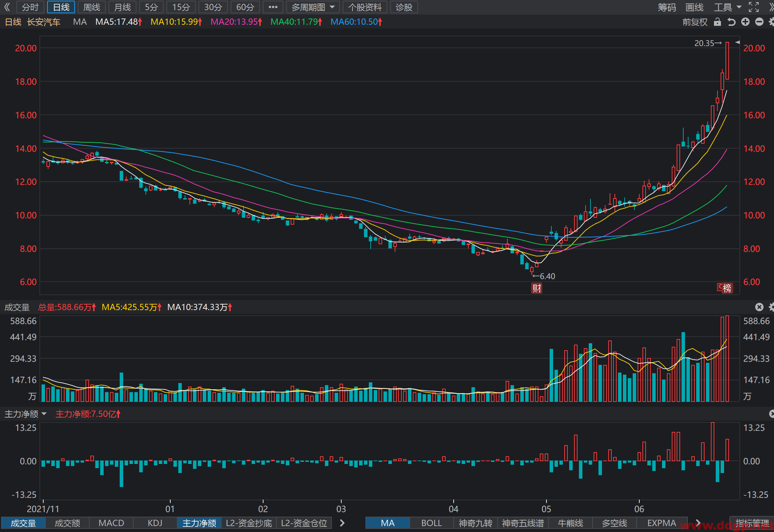Toggle the chart lock icon
The height and width of the screenshot is (532, 774).
coord(717,22)
